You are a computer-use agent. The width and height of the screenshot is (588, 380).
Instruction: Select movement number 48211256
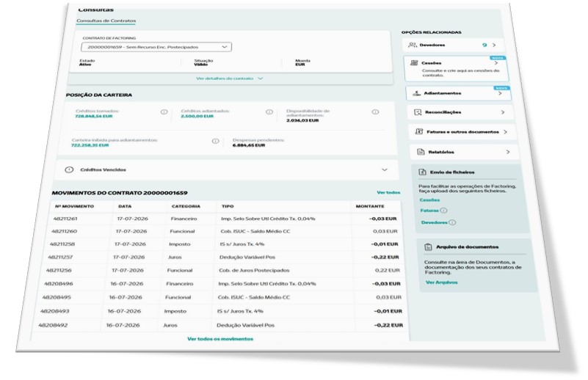(59, 271)
